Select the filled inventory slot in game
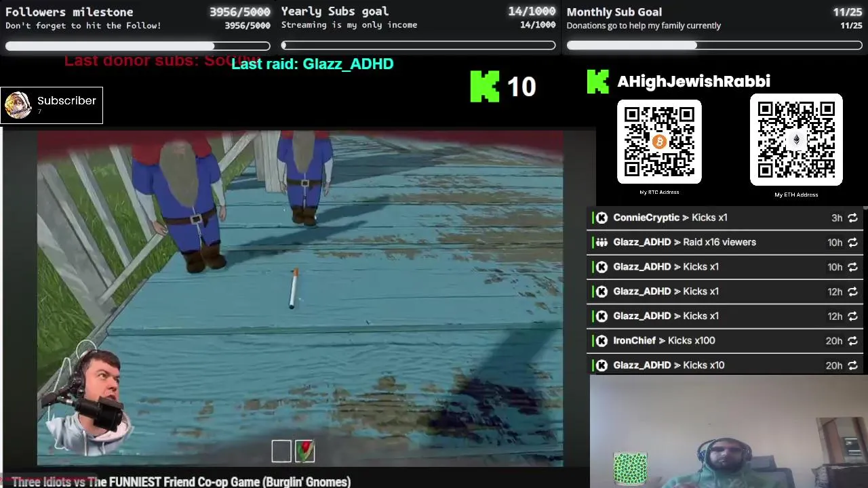Image resolution: width=868 pixels, height=488 pixels. pos(305,451)
